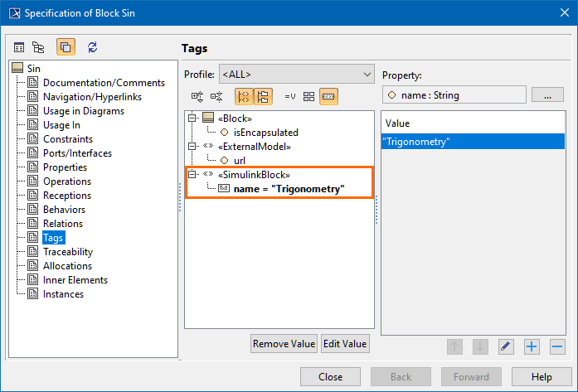Toggle the highlighted overlapping-windows button in left toolbar

(66, 47)
